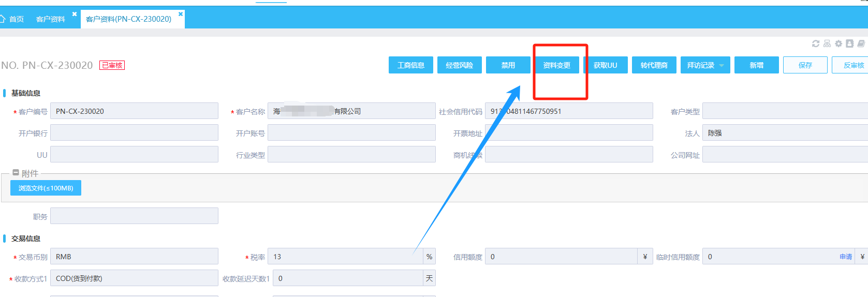The height and width of the screenshot is (297, 868).
Task: Expand the 拜访记录 dropdown arrow
Action: 722,65
